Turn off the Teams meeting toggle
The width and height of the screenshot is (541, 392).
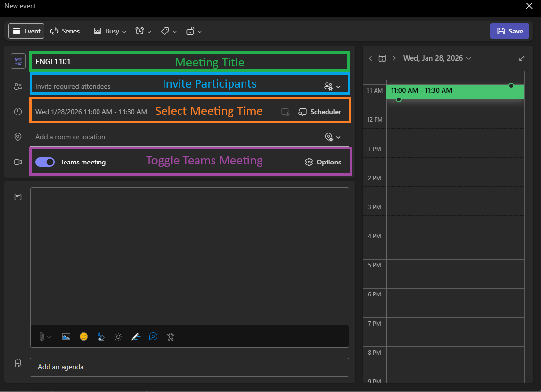pyautogui.click(x=45, y=162)
